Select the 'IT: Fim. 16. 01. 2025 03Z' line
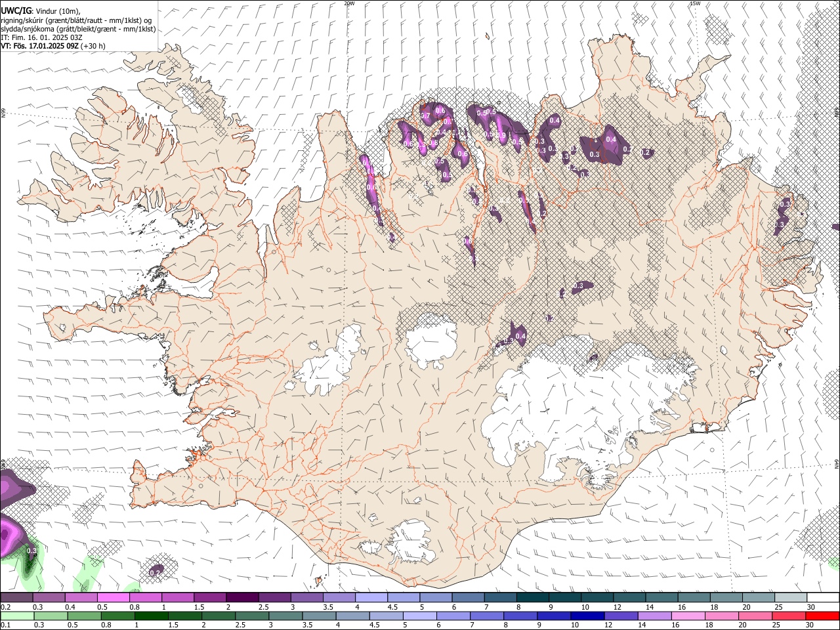The image size is (840, 630). 41,37
